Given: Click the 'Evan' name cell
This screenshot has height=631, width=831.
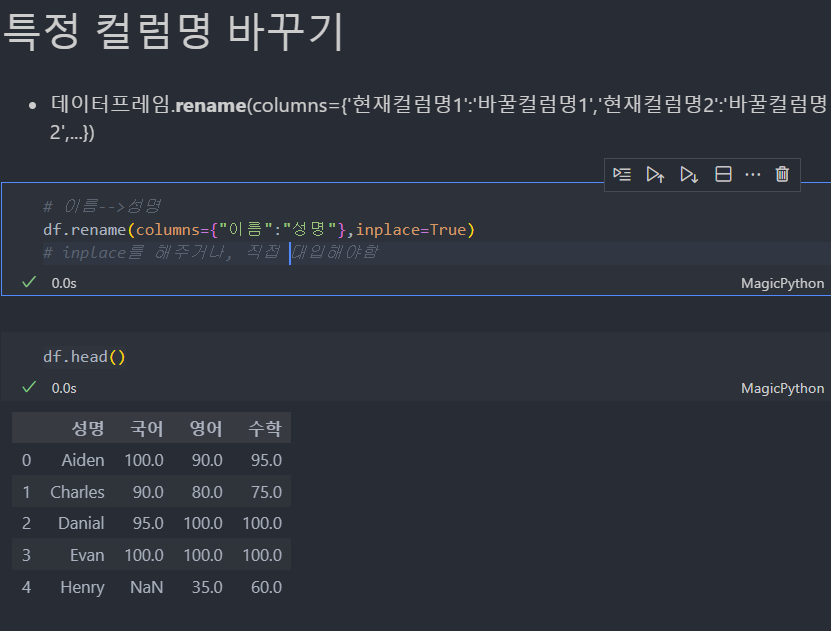Looking at the screenshot, I should pos(87,555).
